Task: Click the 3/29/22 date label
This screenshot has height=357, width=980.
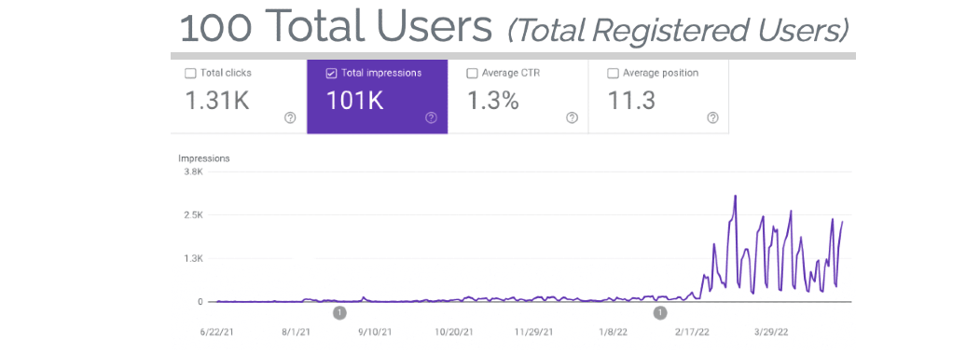Action: tap(772, 332)
